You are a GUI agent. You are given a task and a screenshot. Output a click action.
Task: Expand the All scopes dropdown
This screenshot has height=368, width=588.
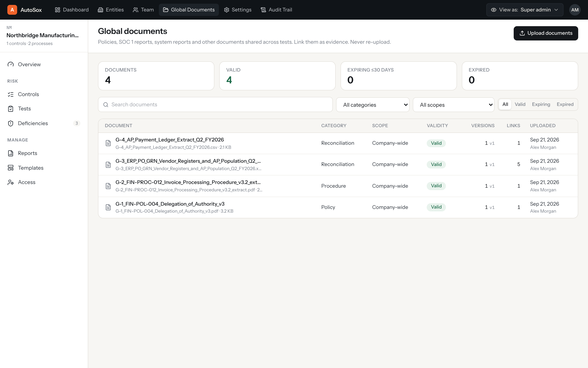[453, 105]
